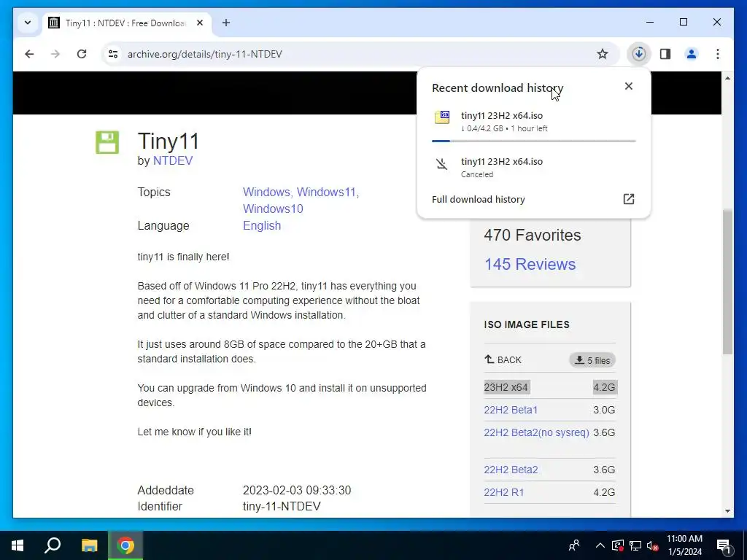Click the Chrome taskbar icon
This screenshot has width=747, height=560.
pyautogui.click(x=125, y=545)
